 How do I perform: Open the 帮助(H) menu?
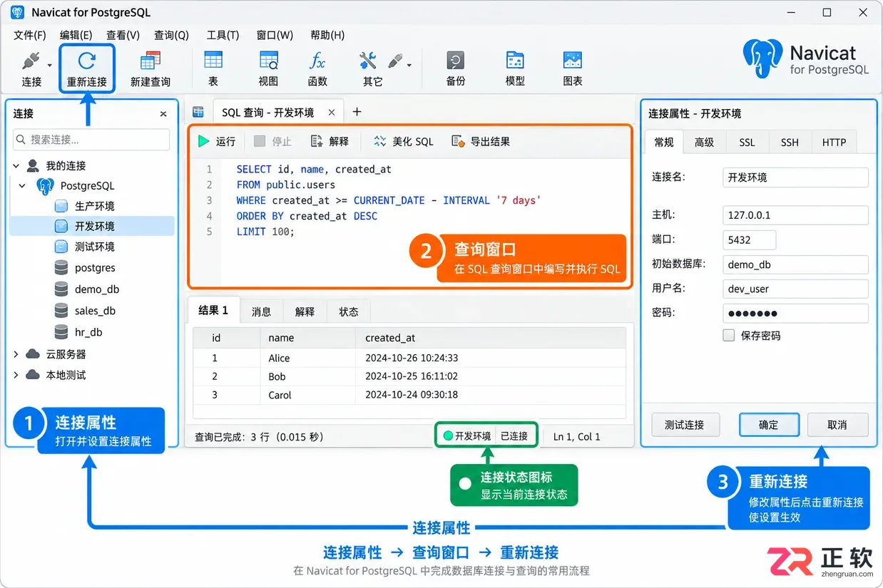[x=327, y=35]
